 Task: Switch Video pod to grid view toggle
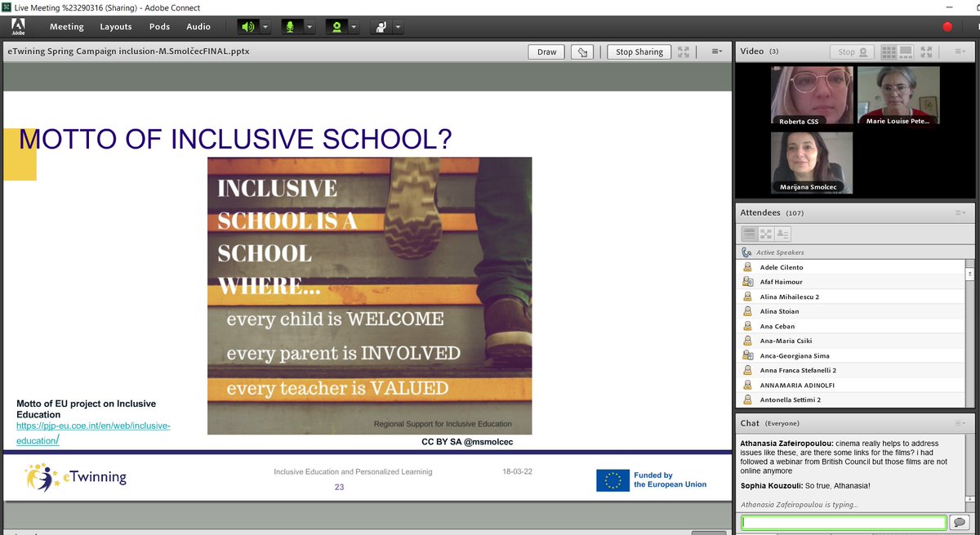click(x=890, y=51)
